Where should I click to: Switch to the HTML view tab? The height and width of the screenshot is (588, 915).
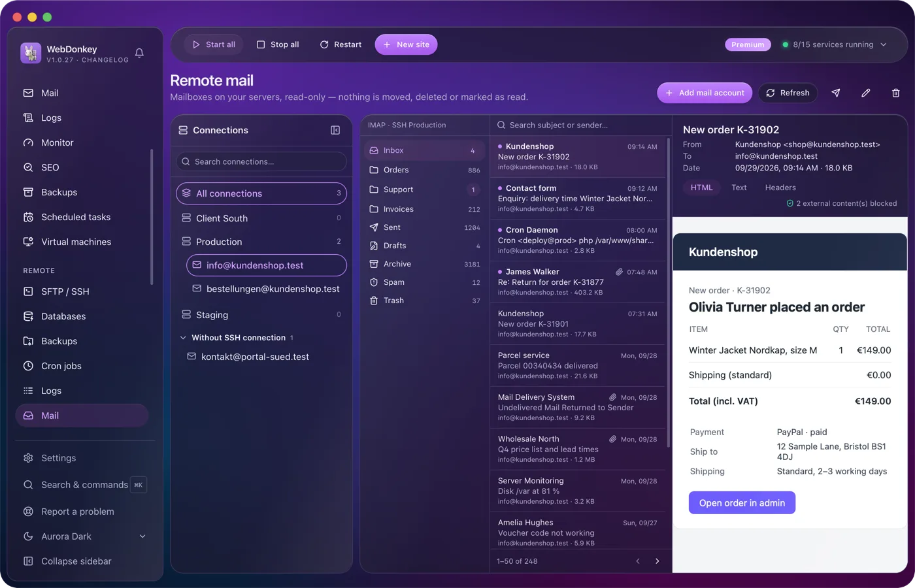pos(701,188)
